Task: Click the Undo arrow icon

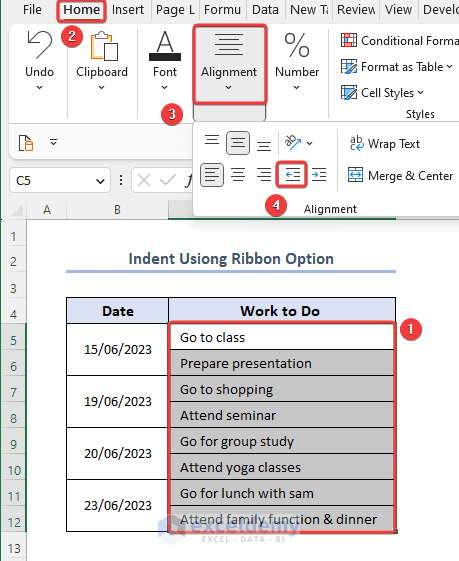Action: 39,44
